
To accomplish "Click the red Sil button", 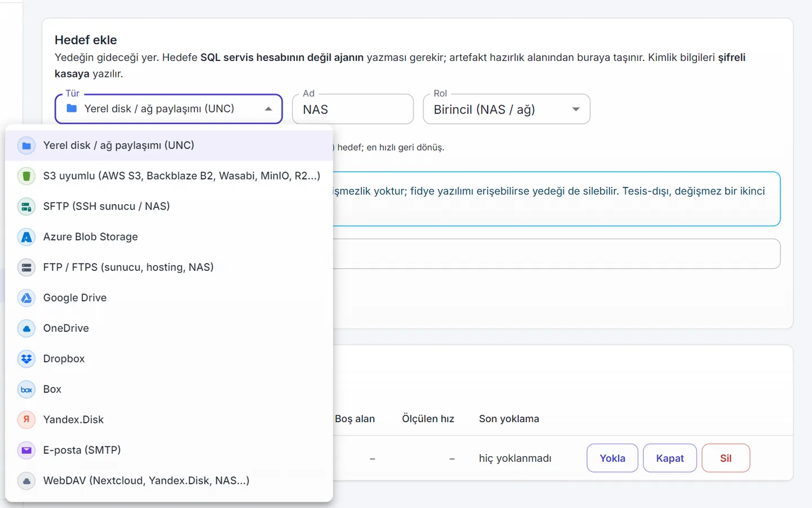I will (726, 458).
